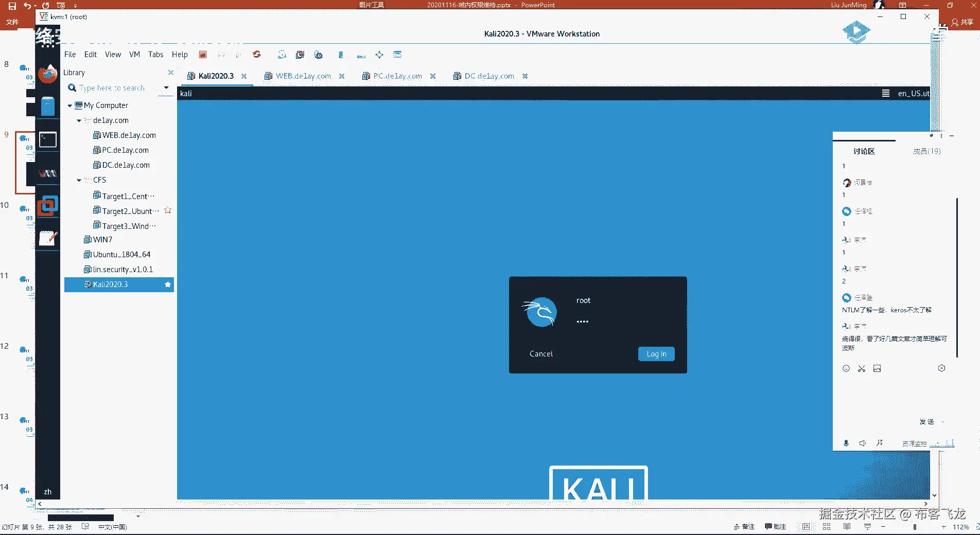Pin the discussion panel
Screen dimensions: 980x535
pos(932,136)
